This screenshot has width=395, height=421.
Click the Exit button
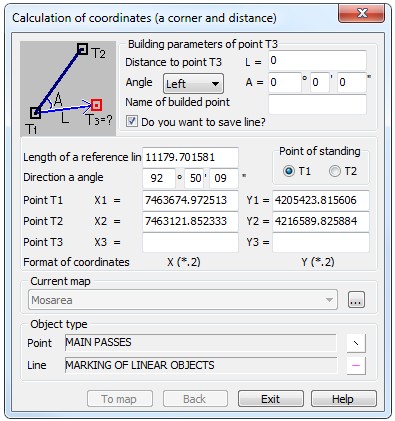(271, 399)
